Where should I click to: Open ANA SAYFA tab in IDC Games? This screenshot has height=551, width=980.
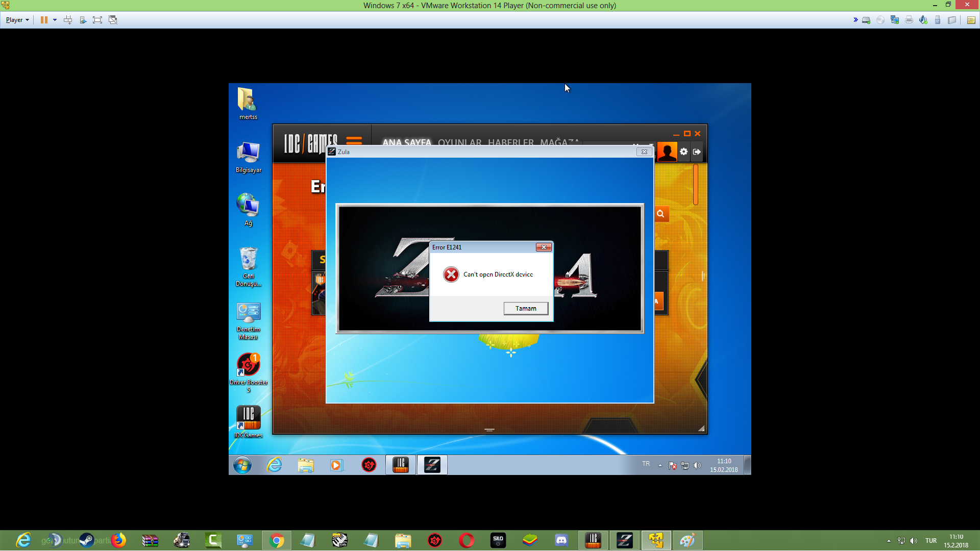(407, 142)
